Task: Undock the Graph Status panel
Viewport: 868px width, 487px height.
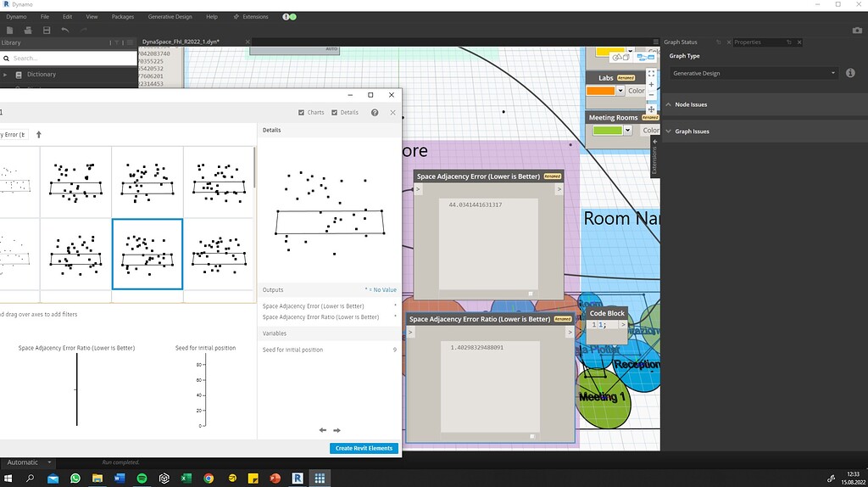Action: pyautogui.click(x=719, y=42)
